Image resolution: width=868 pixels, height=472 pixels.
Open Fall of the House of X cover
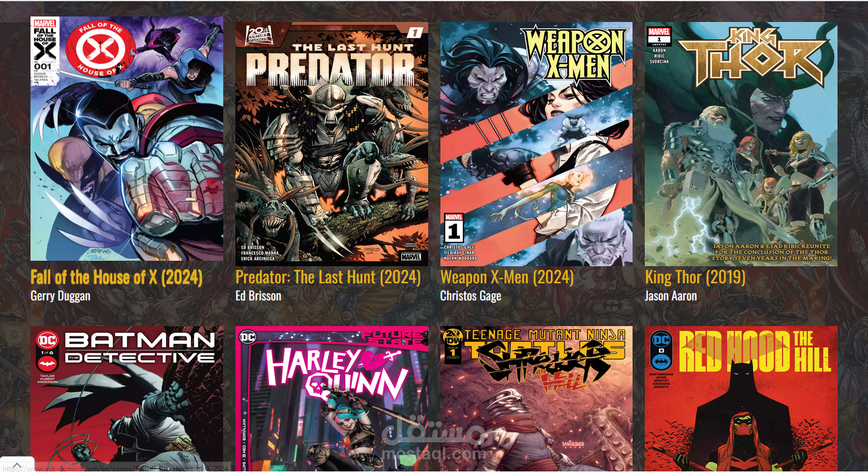pyautogui.click(x=127, y=139)
